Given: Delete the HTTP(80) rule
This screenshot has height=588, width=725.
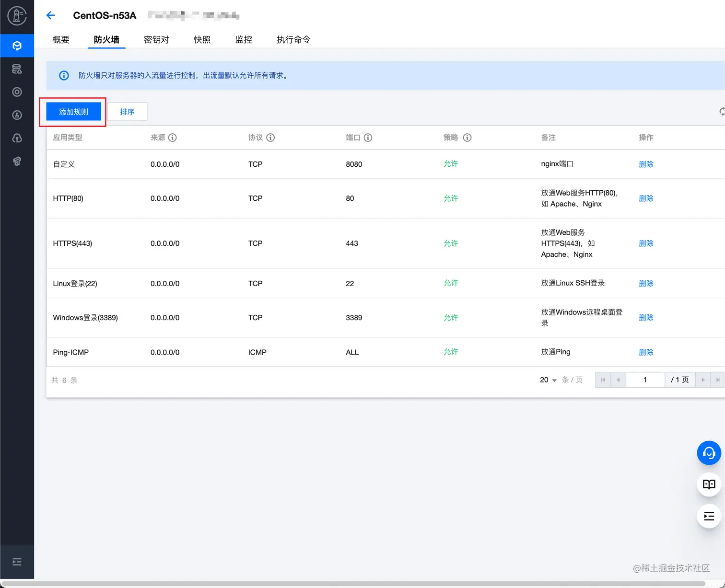Looking at the screenshot, I should coord(646,198).
